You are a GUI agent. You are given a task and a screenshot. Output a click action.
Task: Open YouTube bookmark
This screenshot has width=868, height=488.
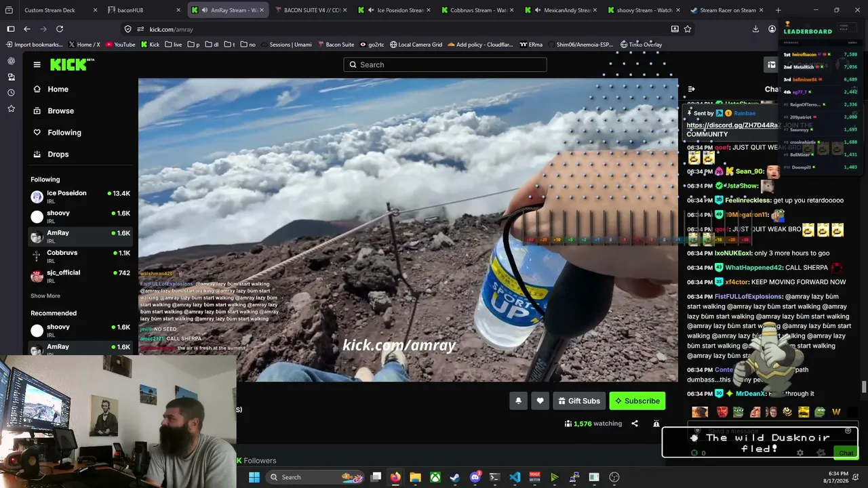tap(120, 45)
